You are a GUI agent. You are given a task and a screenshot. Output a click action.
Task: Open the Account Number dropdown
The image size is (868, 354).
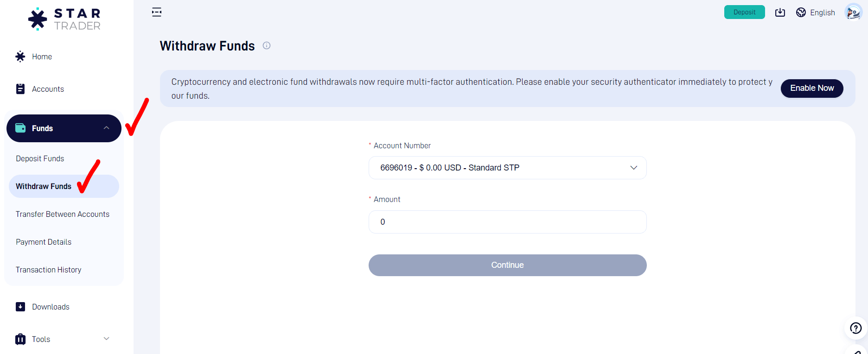pos(507,168)
